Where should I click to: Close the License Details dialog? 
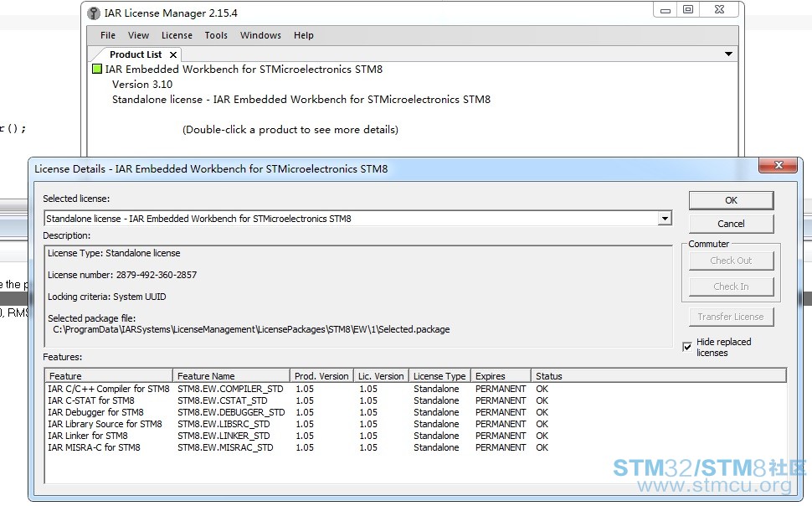coord(778,165)
